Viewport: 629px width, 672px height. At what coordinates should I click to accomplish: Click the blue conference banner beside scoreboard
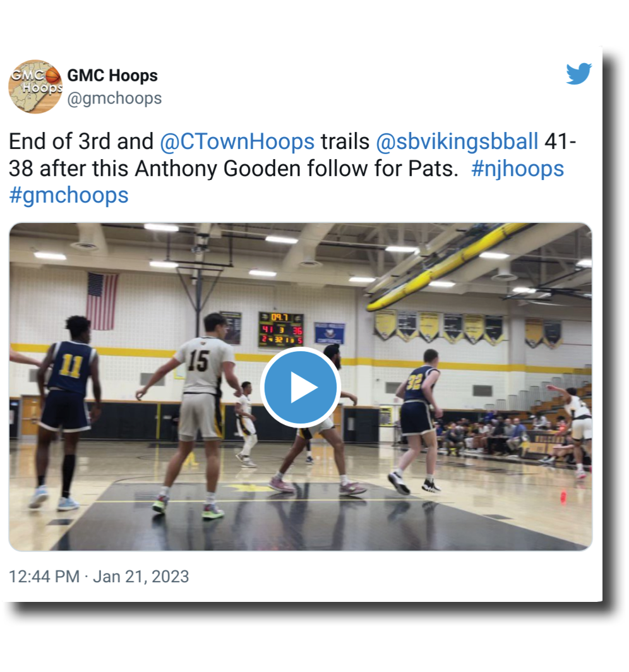point(330,333)
